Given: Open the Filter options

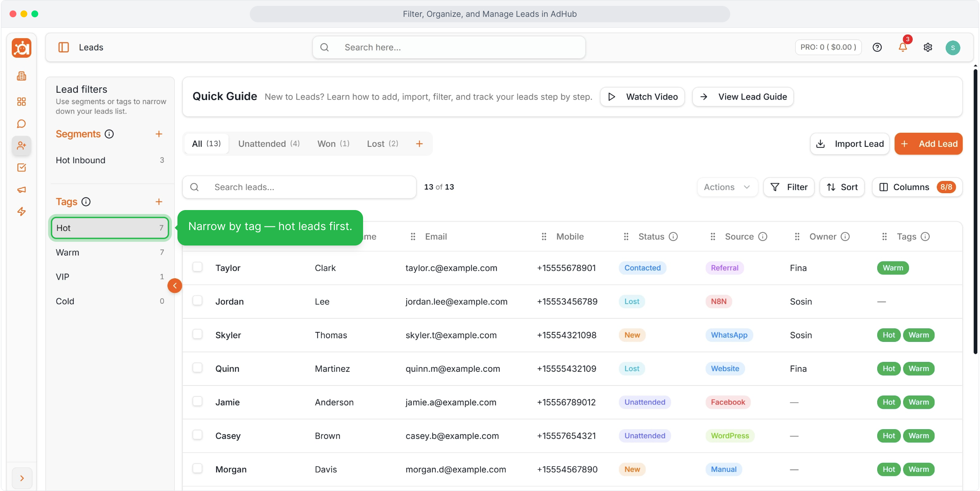Looking at the screenshot, I should pos(789,187).
